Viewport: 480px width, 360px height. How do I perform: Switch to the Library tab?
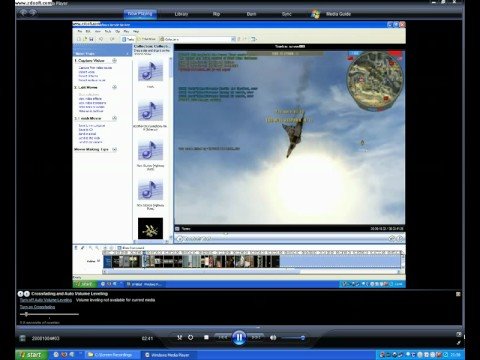pos(181,14)
